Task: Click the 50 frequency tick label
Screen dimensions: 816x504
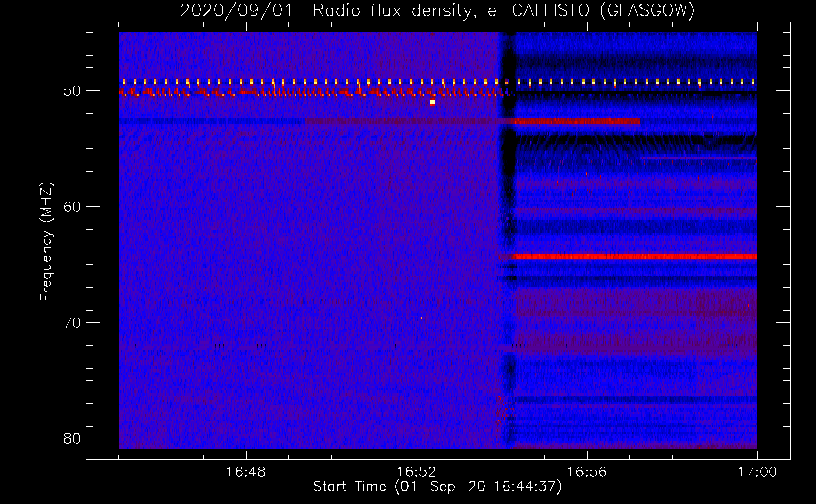Action: click(x=72, y=91)
